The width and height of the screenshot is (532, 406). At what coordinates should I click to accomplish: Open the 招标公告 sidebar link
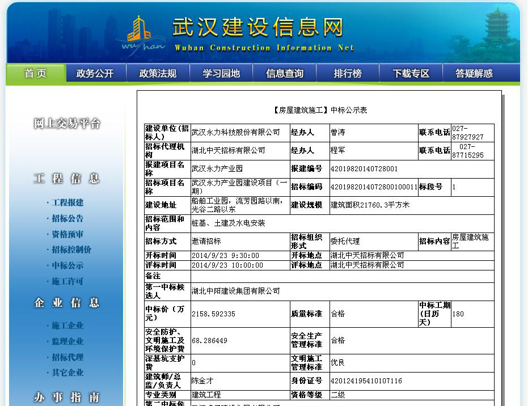coord(67,218)
